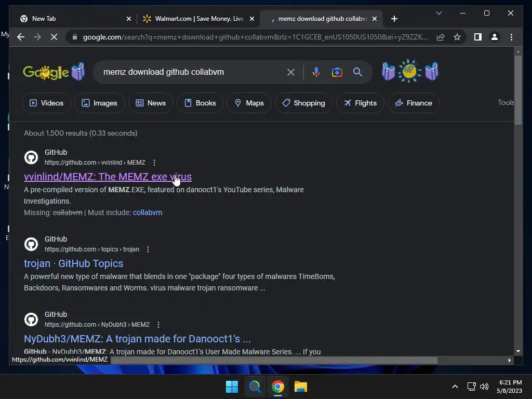Open a new browser tab

coord(394,19)
